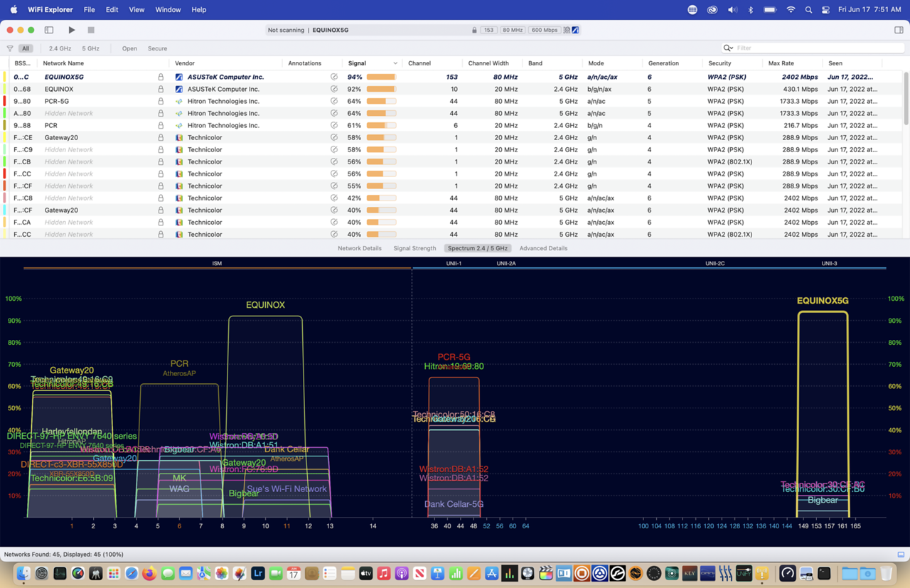Click the ASUS vendor icon in toolbar status
910x588 pixels.
pos(575,30)
